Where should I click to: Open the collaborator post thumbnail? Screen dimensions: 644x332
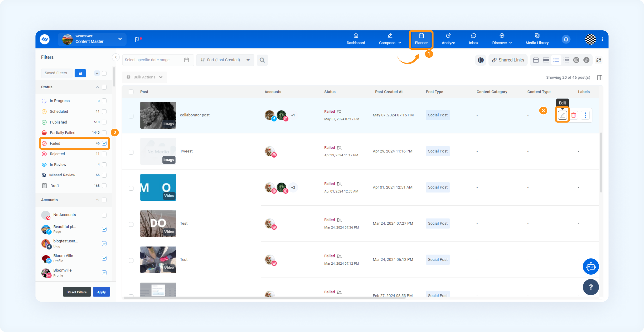(x=158, y=115)
